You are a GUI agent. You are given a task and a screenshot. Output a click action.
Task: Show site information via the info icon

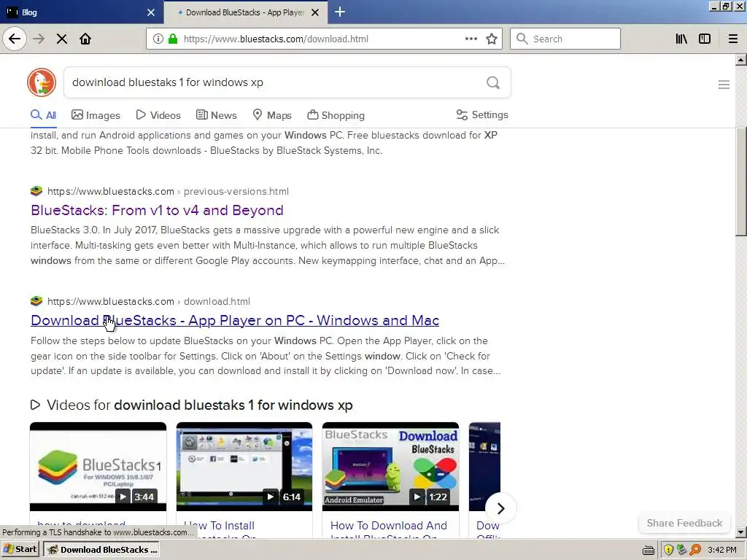tap(158, 39)
